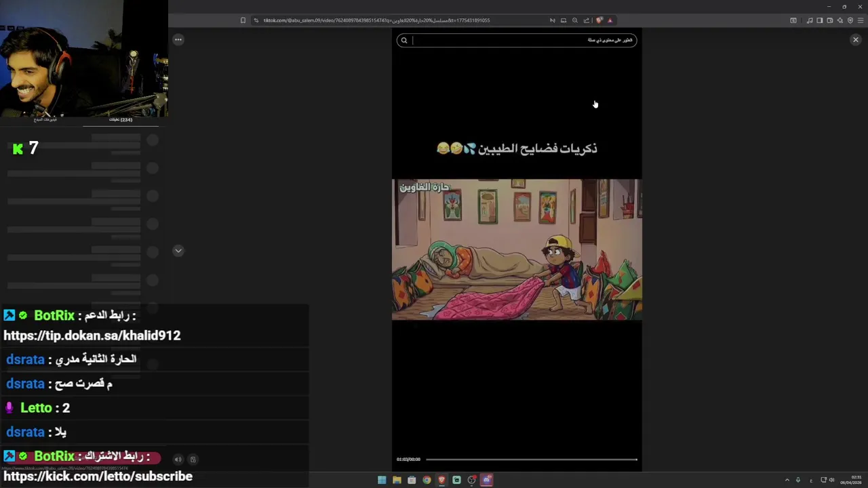Click the music note toolbar icon
The image size is (868, 488).
pyautogui.click(x=810, y=20)
